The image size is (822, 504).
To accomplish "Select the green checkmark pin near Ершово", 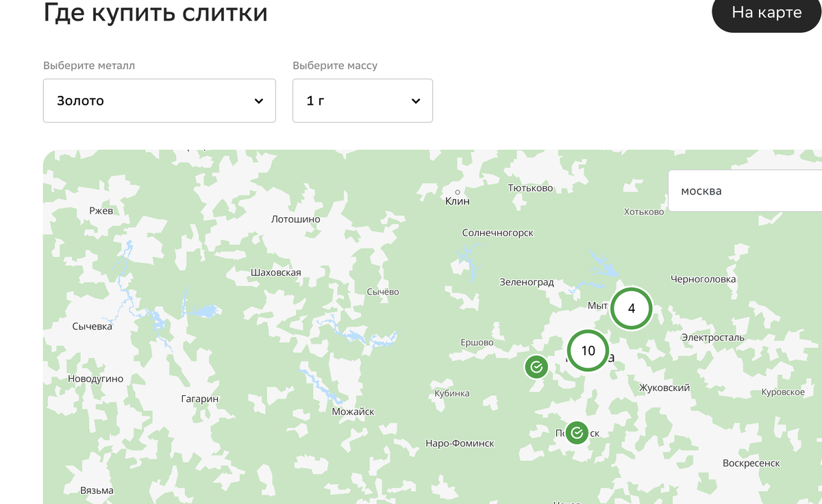I will (536, 367).
